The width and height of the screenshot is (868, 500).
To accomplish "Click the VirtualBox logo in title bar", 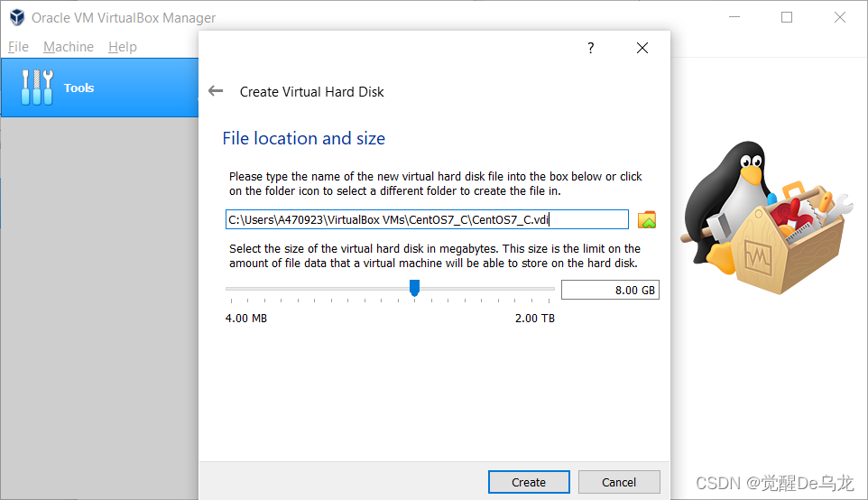I will pos(17,18).
